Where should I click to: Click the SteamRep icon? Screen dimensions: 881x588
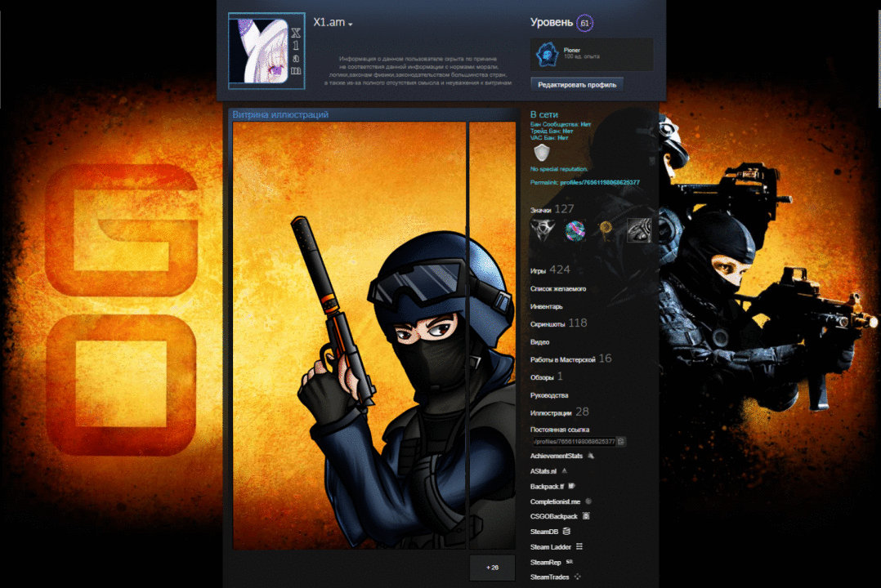pos(571,562)
